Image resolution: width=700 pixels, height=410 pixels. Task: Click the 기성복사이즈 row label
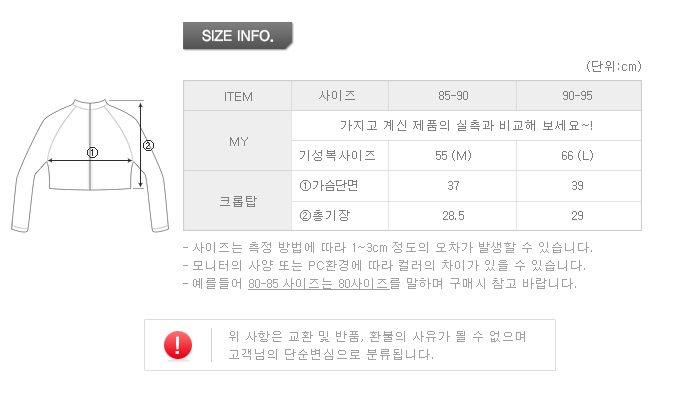click(x=337, y=156)
